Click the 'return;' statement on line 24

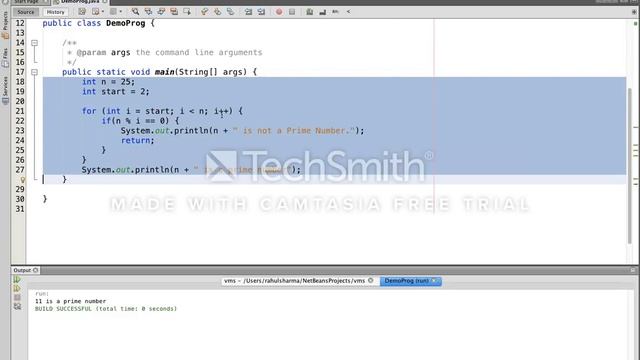tap(138, 140)
